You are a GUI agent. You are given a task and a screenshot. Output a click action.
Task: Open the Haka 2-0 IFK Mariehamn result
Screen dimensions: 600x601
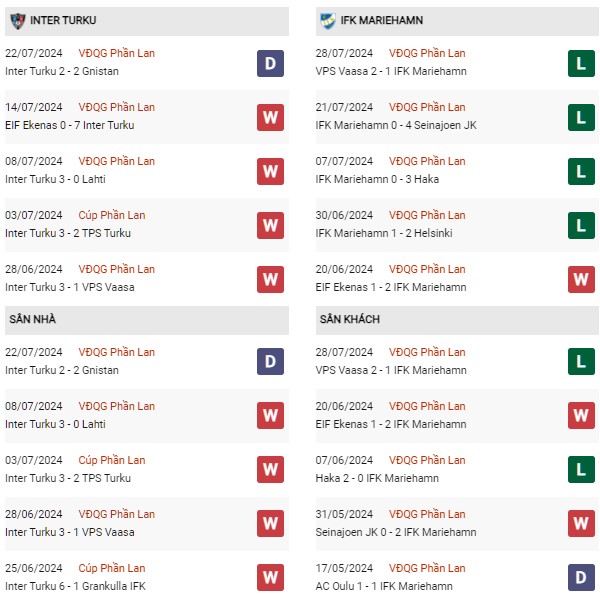coord(377,478)
